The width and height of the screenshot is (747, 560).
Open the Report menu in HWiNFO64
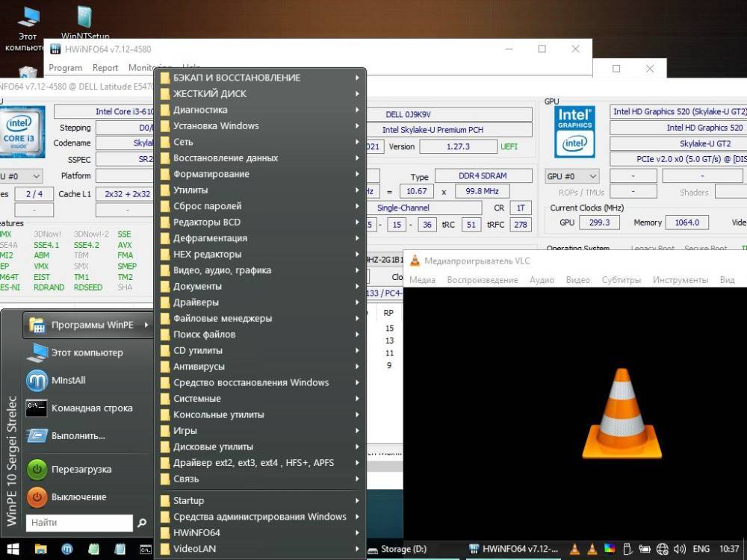pos(105,68)
